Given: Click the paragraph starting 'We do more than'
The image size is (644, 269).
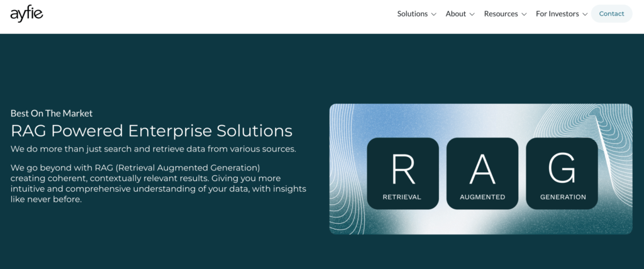Looking at the screenshot, I should pos(153,149).
